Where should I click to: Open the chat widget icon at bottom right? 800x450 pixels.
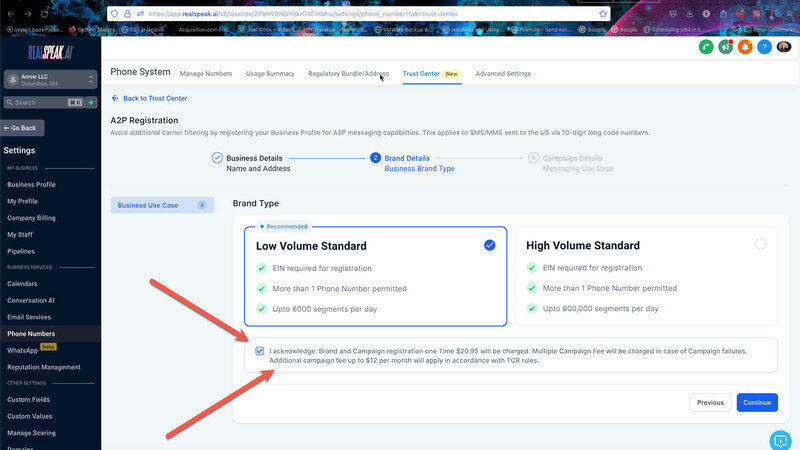[780, 439]
